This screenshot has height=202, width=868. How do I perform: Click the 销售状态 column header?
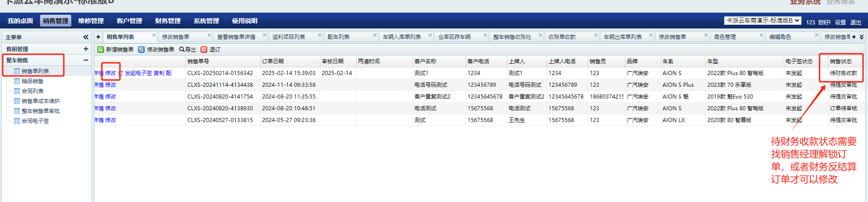tap(840, 61)
